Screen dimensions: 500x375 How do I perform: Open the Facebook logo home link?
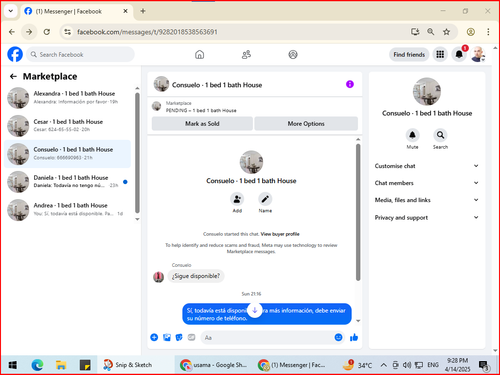(15, 54)
